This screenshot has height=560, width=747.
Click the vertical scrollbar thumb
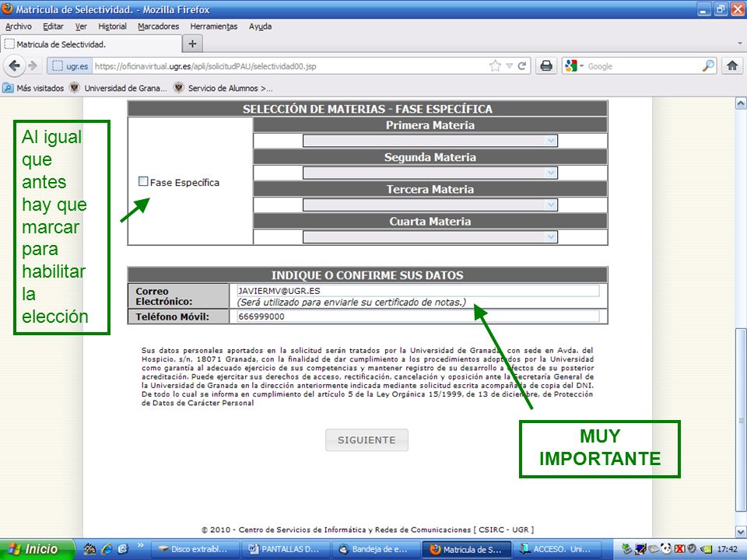(x=740, y=420)
